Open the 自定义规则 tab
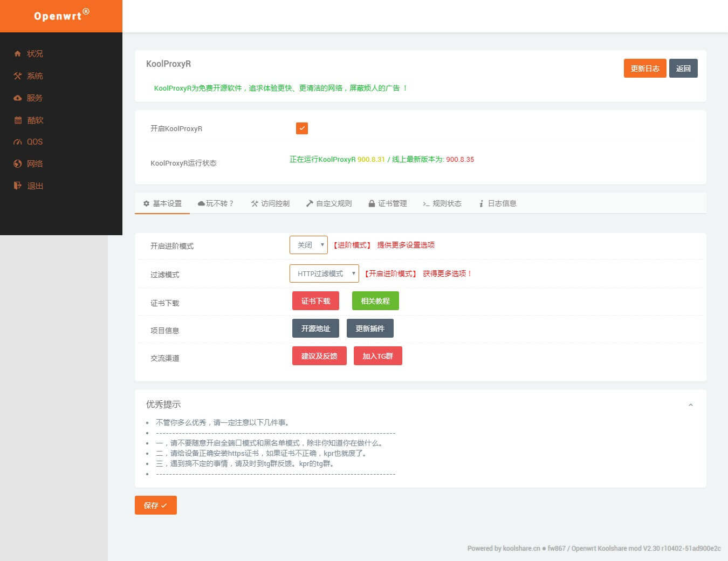Viewport: 728px width, 561px height. (329, 203)
